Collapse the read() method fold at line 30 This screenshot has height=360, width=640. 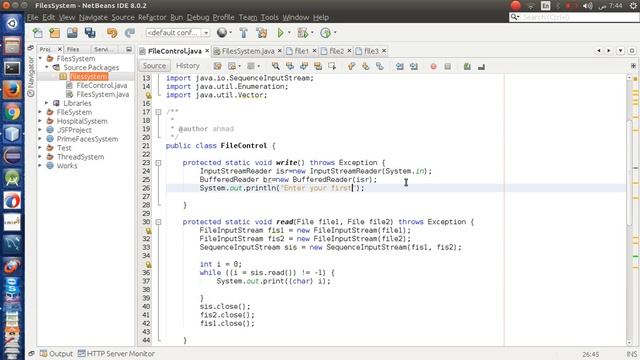[158, 222]
